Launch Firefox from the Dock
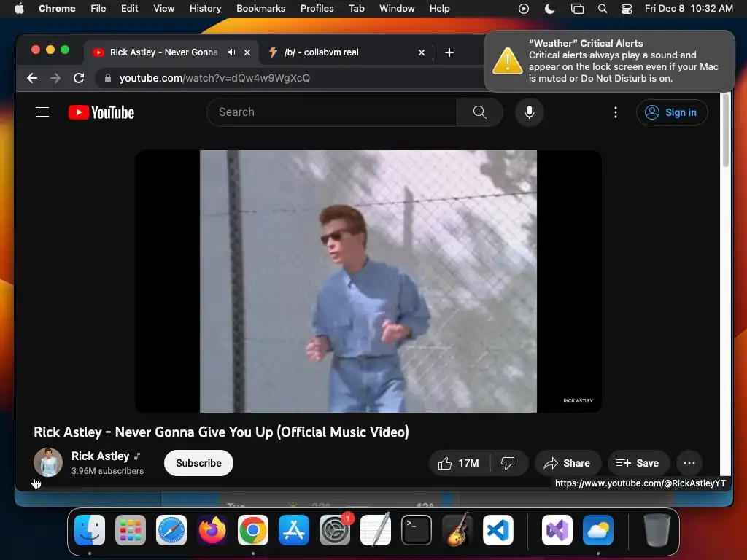This screenshot has width=747, height=560. tap(212, 530)
